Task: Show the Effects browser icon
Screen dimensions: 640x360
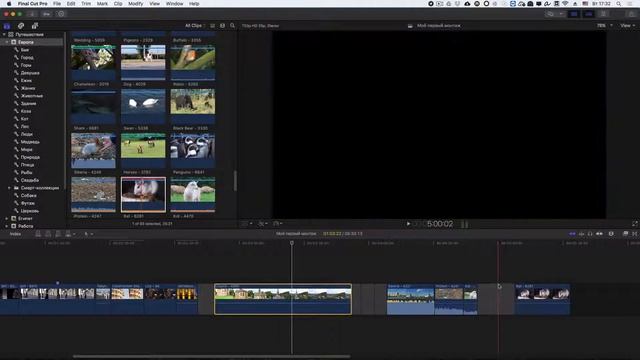Action: 625,234
